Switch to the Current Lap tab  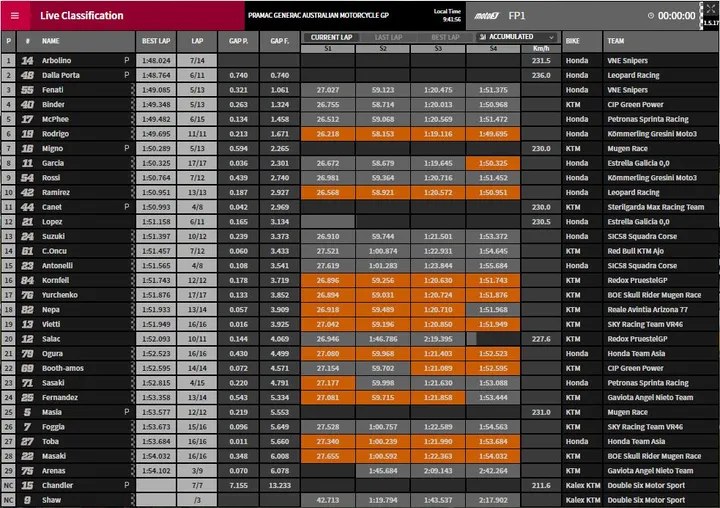pos(331,37)
